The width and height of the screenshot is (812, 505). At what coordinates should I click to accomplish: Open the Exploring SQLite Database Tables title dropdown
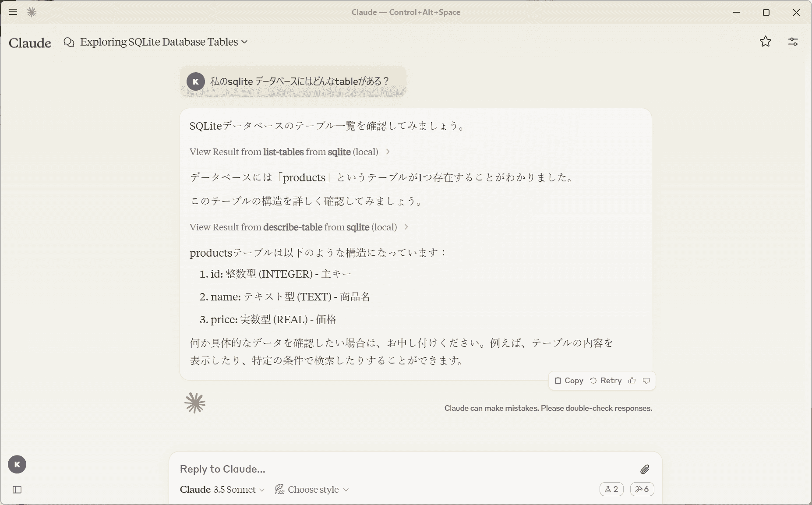pos(164,42)
